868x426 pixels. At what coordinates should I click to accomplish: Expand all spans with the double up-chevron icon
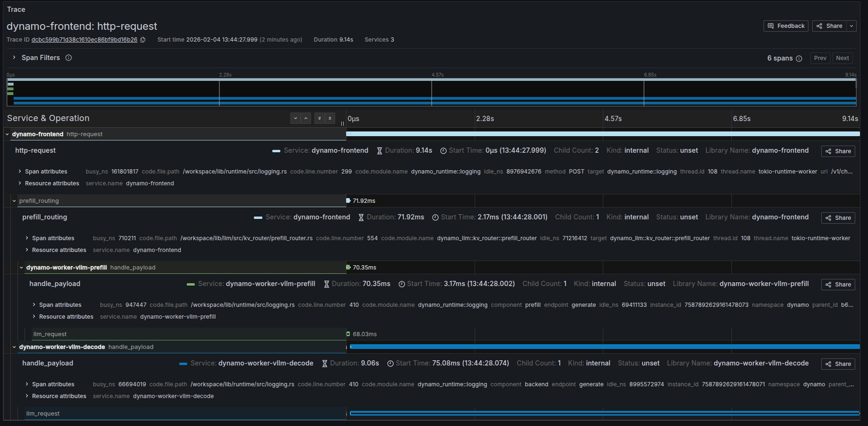[x=330, y=118]
